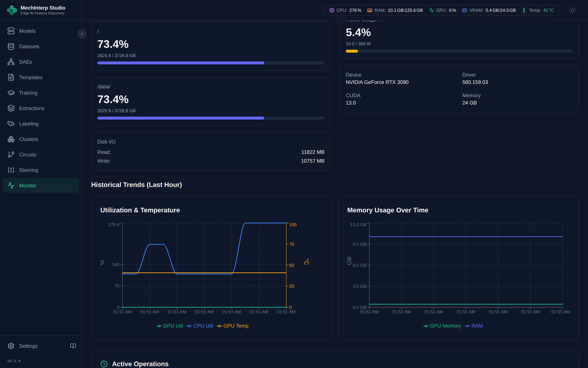Click the RAM memory icon in status bar
This screenshot has height=368, width=588.
click(x=370, y=10)
